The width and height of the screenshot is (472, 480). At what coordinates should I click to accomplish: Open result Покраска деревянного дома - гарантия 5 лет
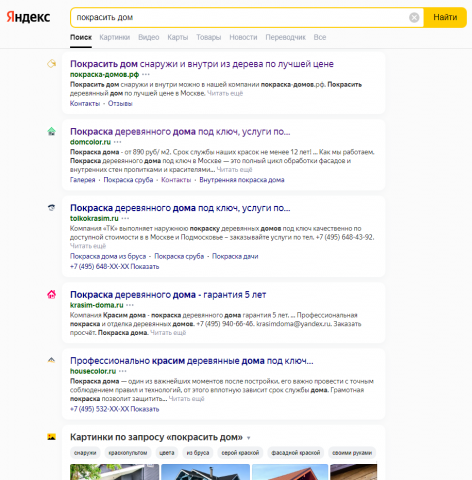pos(168,295)
